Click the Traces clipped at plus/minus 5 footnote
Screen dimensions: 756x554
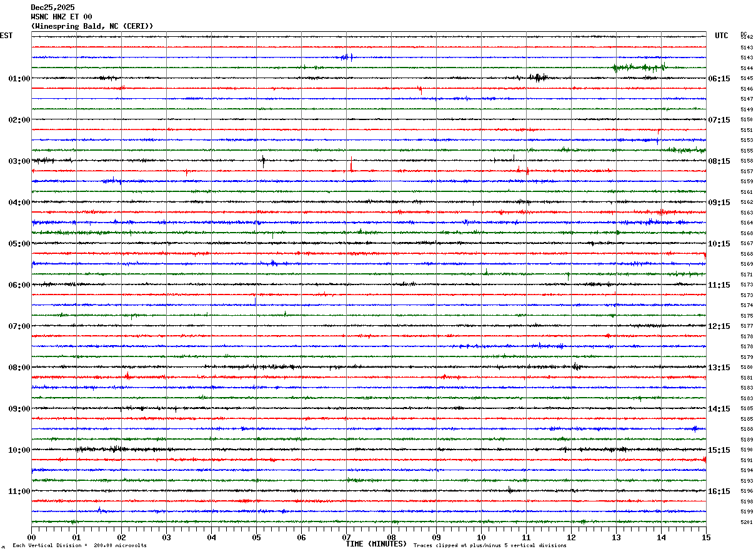(x=490, y=546)
